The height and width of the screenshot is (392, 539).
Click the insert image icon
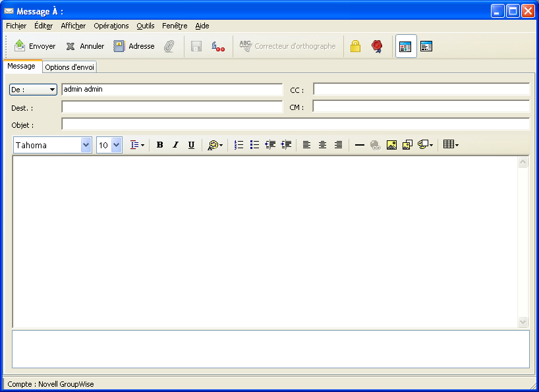391,145
